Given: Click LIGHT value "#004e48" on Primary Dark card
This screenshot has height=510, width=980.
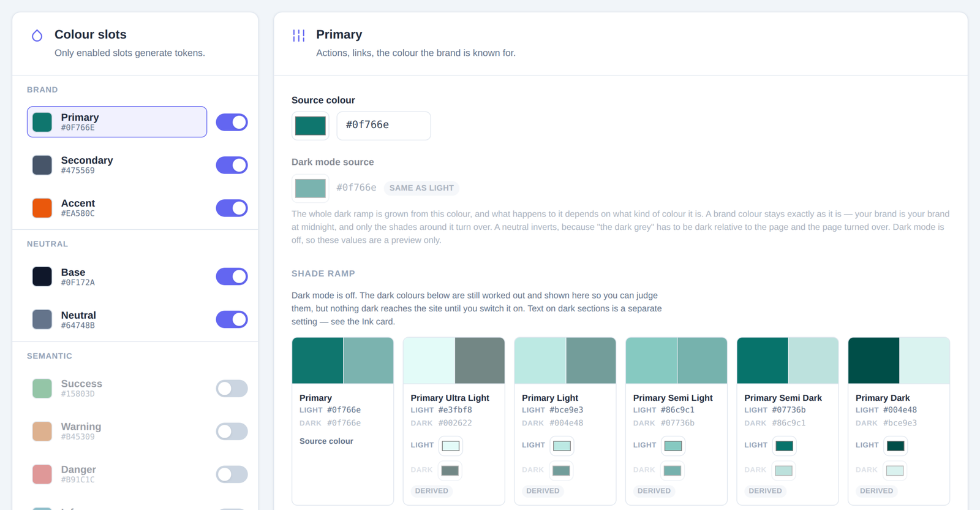Looking at the screenshot, I should click(900, 410).
